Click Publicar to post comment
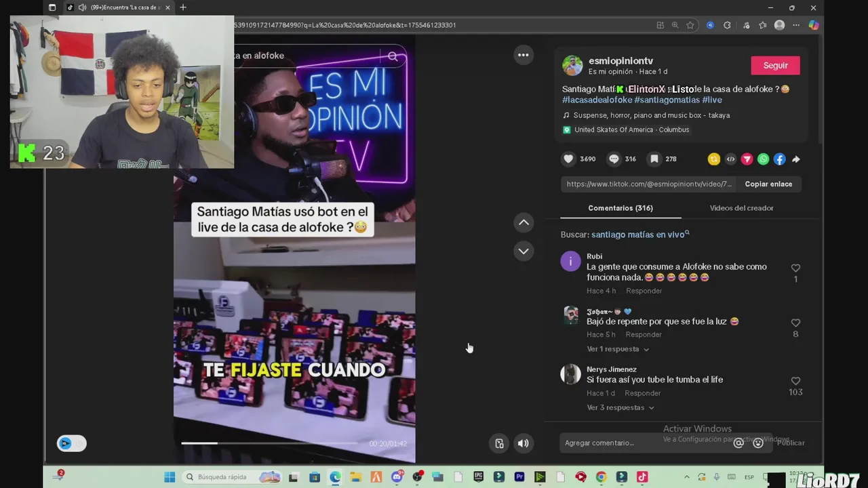Image resolution: width=868 pixels, height=488 pixels. (791, 443)
